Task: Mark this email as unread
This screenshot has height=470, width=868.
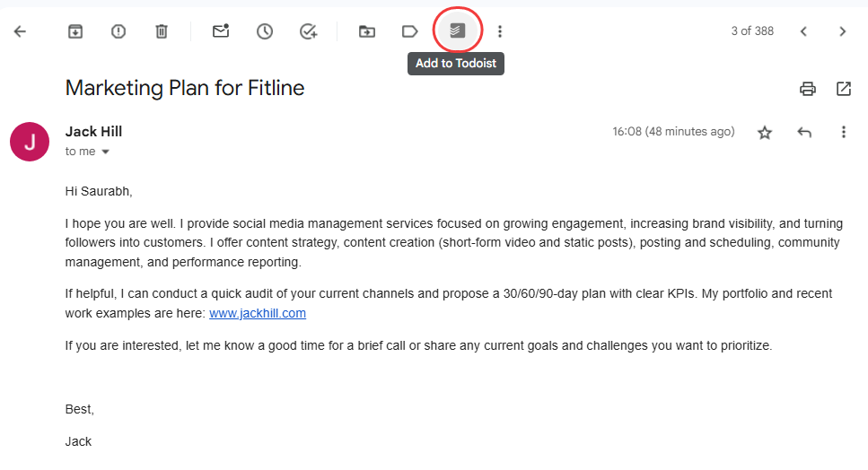Action: pyautogui.click(x=221, y=31)
